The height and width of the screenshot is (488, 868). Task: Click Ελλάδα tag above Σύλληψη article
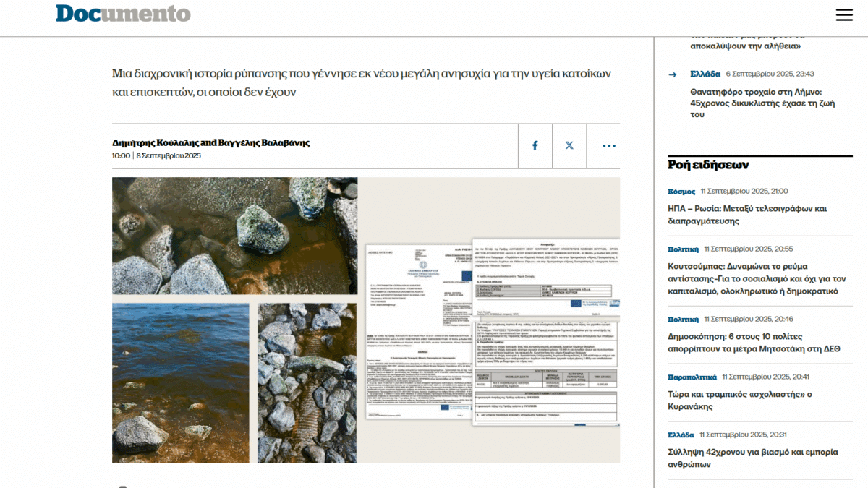(x=681, y=435)
